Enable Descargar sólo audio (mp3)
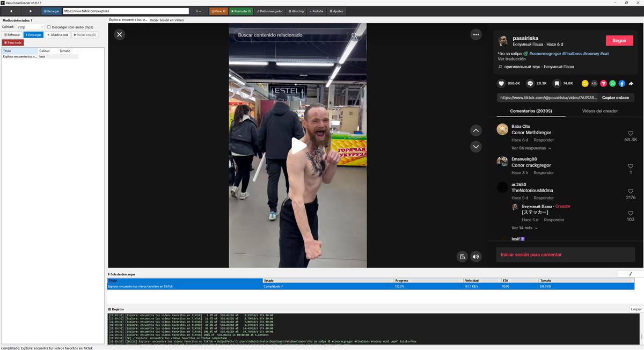 click(69, 27)
